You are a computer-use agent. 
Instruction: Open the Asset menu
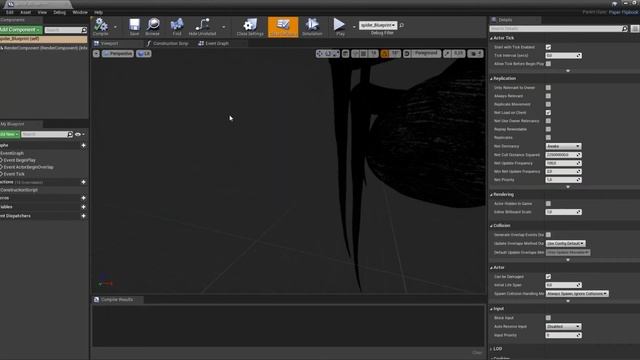25,12
